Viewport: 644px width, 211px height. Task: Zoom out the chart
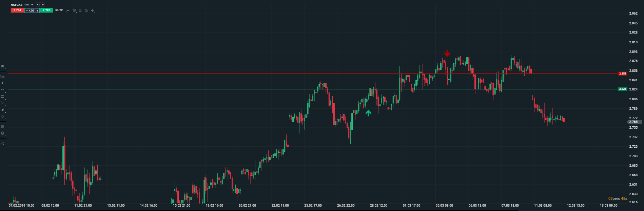80,10
